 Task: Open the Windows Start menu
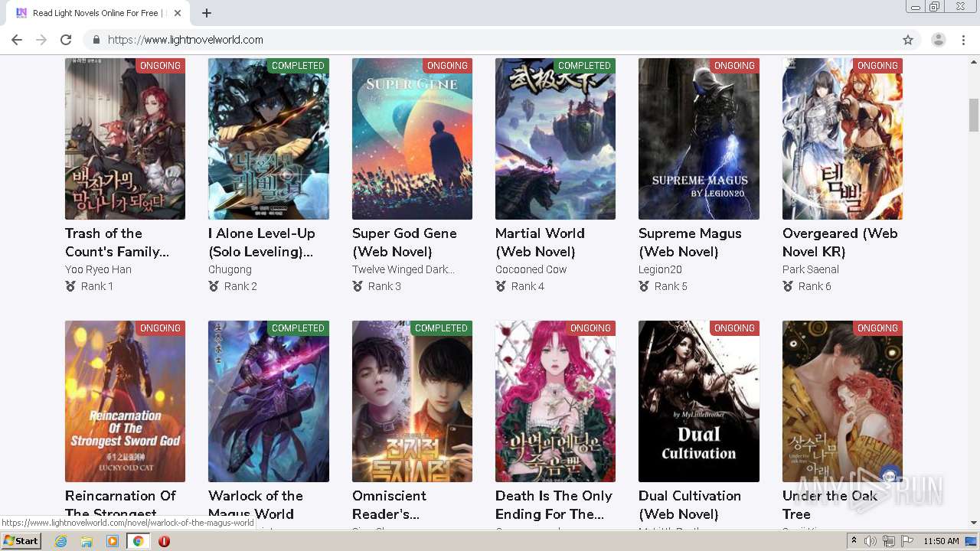pos(21,541)
